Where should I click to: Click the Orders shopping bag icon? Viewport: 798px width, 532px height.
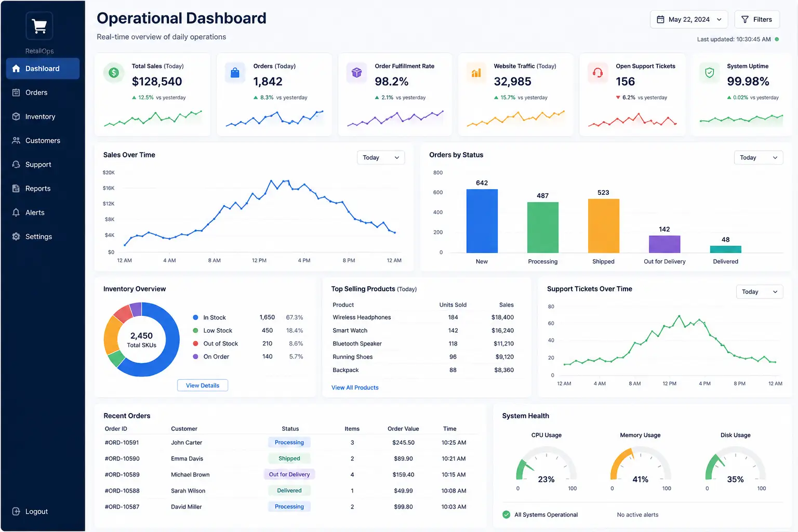click(235, 73)
